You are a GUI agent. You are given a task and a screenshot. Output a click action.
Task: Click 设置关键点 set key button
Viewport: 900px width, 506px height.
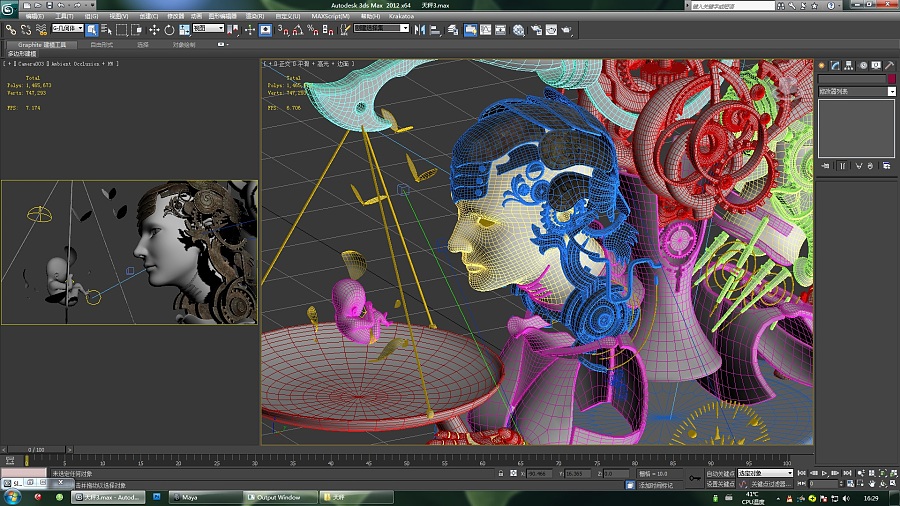pyautogui.click(x=720, y=484)
